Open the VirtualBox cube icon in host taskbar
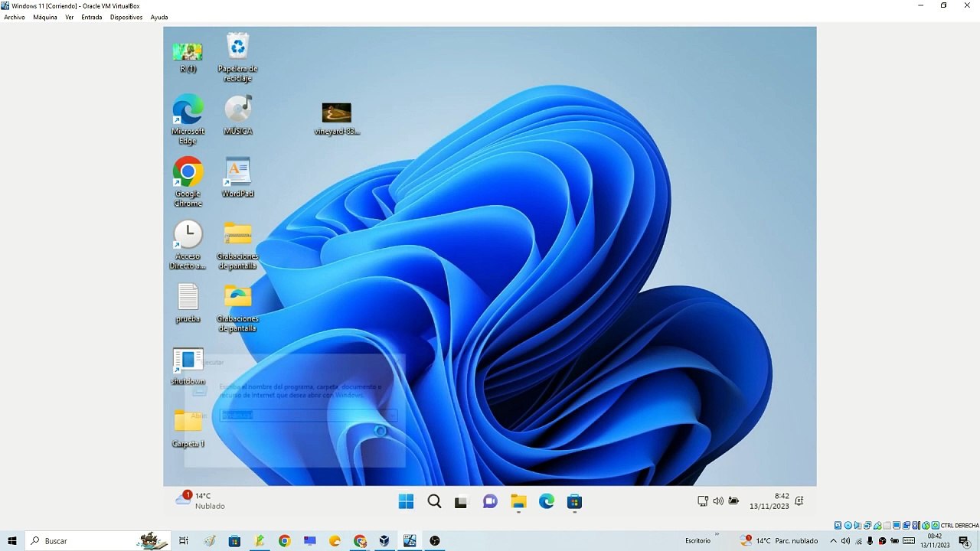Screen dimensions: 980x551 point(384,541)
